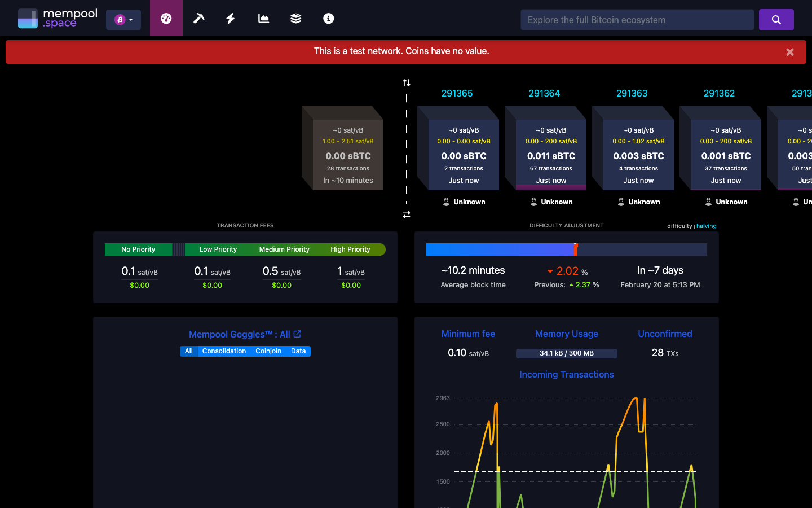Switch the difficulty panel to halving view
This screenshot has height=508, width=812.
(x=706, y=226)
